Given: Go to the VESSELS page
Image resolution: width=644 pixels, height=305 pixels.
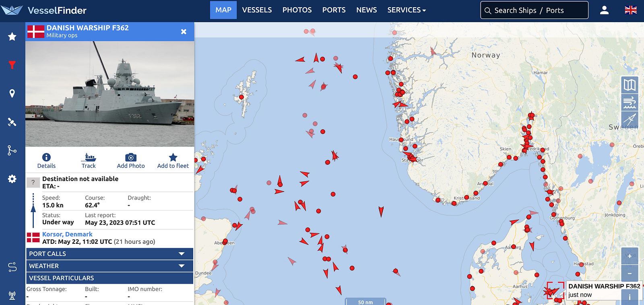Looking at the screenshot, I should tap(257, 10).
